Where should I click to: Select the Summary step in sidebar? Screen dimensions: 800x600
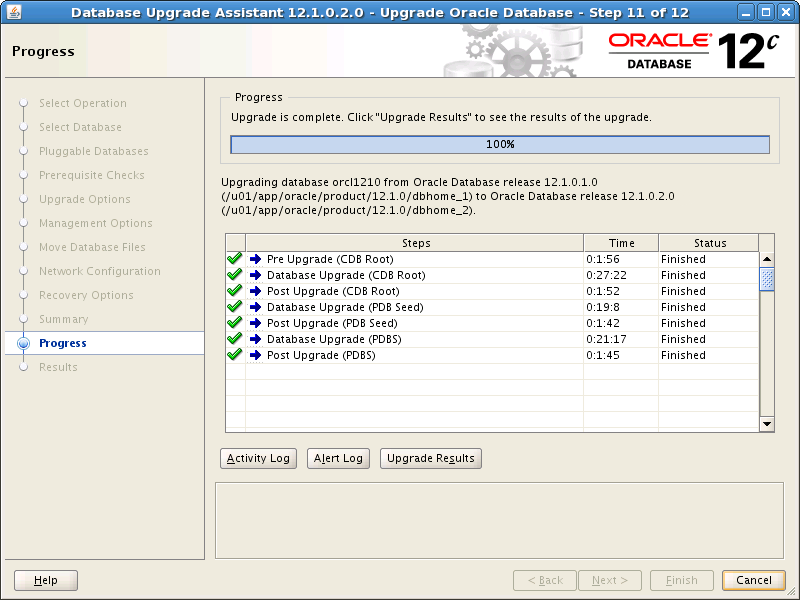pos(64,319)
